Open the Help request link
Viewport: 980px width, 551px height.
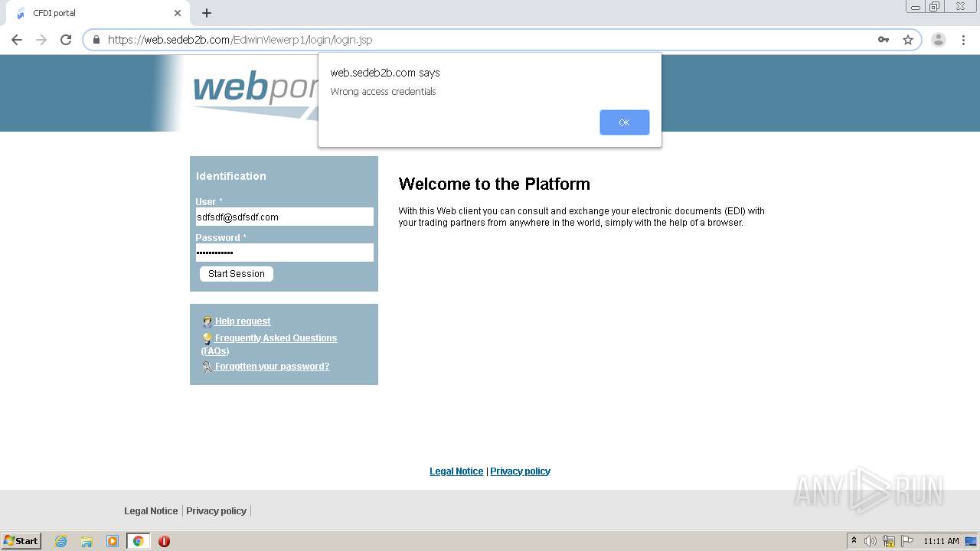tap(243, 321)
